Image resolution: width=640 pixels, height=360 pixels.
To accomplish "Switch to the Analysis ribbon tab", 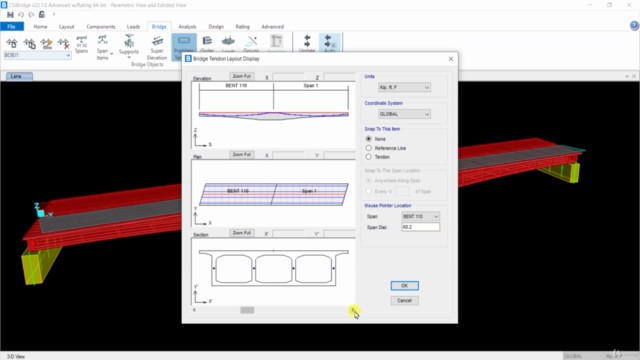I will [x=187, y=27].
